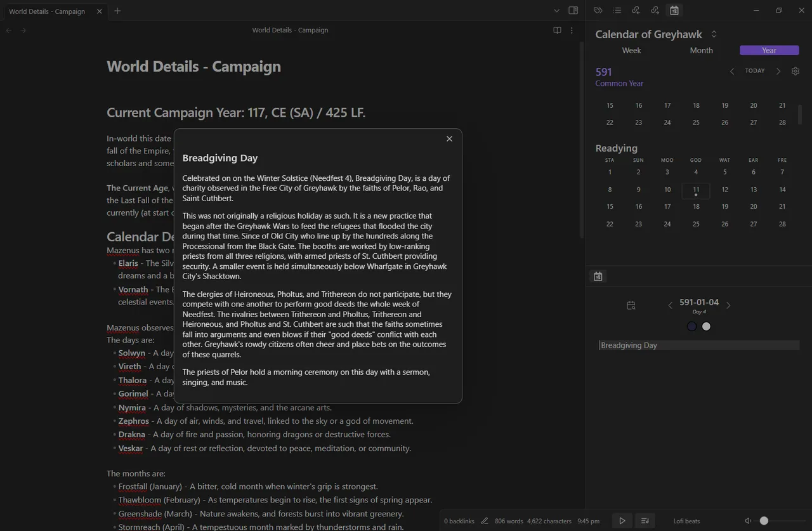Viewport: 812px width, 531px height.
Task: Open the note's more options menu
Action: 572,30
